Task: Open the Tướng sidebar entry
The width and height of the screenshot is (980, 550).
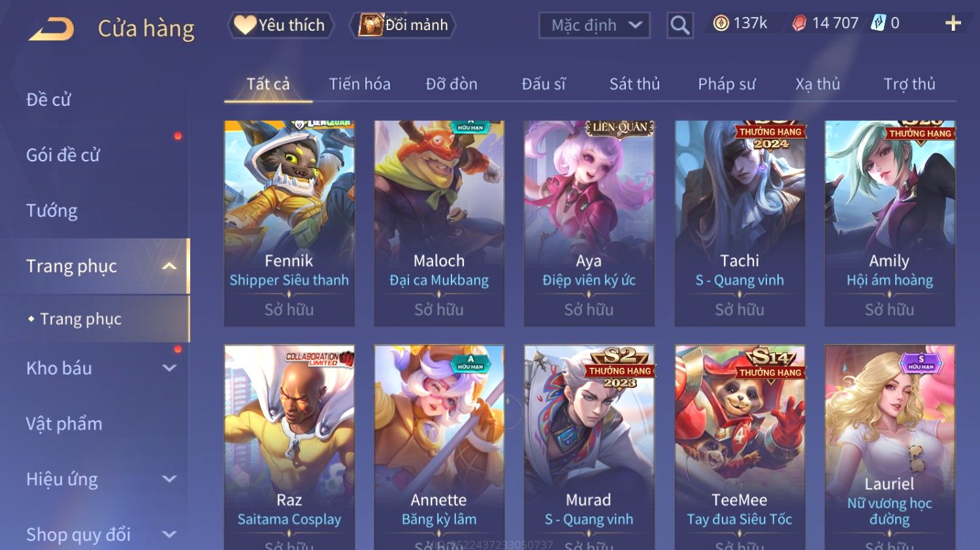Action: tap(52, 210)
